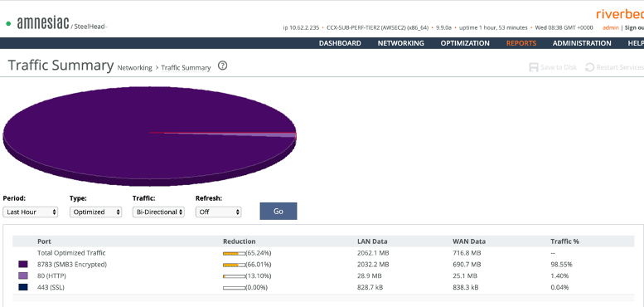The image size is (644, 307).
Task: Click the dark blue swatch for 443 (SSL)
Action: 23,287
